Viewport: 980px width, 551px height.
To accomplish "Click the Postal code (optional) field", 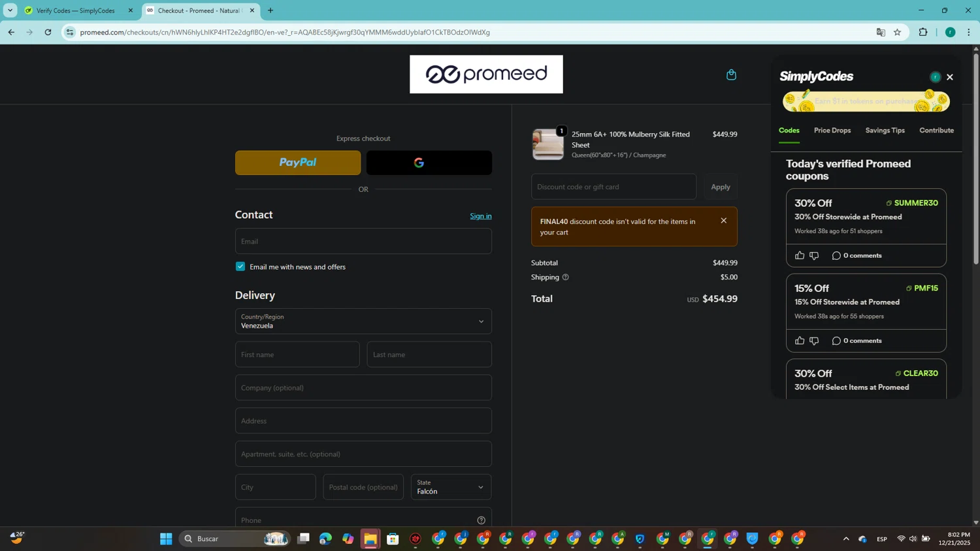I will click(363, 487).
